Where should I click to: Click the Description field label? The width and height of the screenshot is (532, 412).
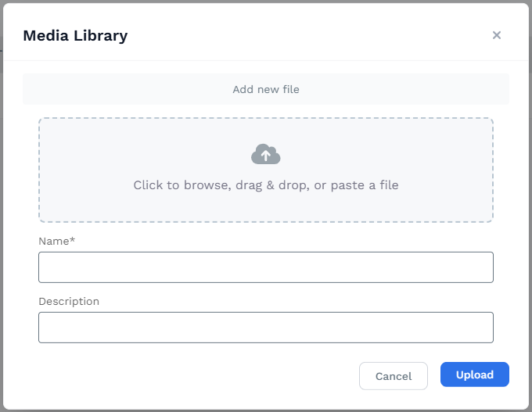pos(69,302)
